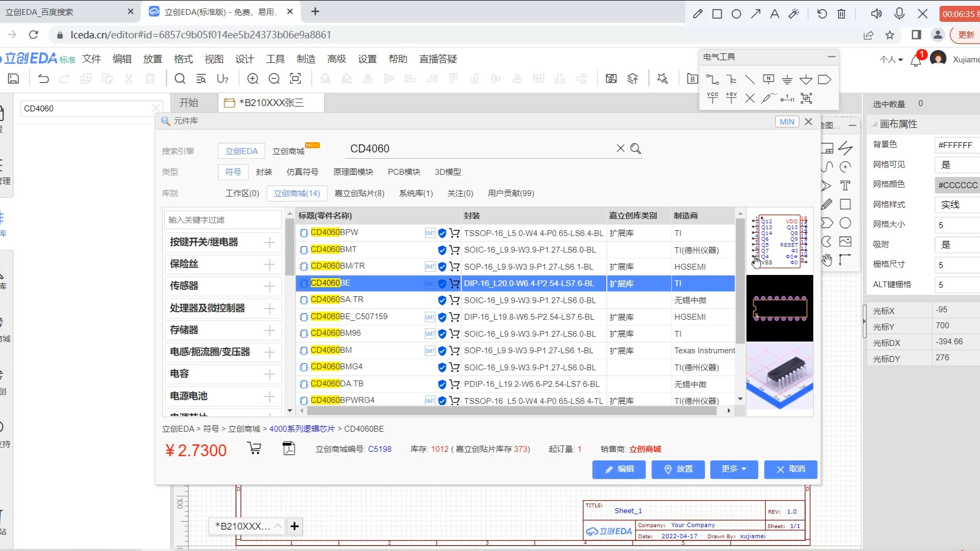The height and width of the screenshot is (551, 980).
Task: Click the Zoom Out icon
Action: pyautogui.click(x=274, y=79)
